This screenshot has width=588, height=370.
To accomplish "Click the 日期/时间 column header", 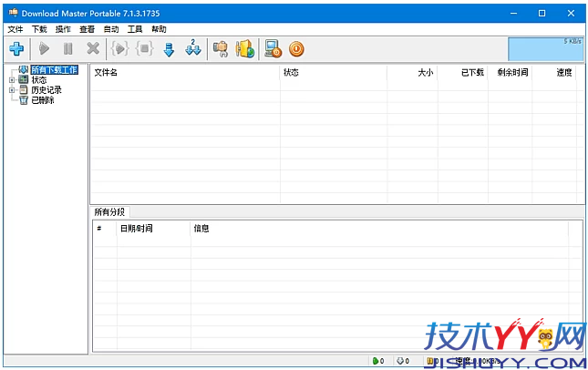I will (x=154, y=229).
